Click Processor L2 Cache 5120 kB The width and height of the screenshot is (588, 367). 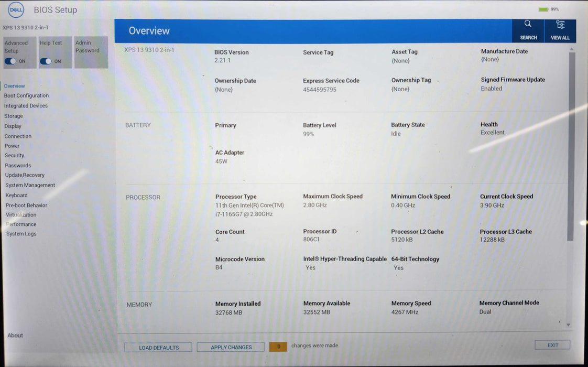(401, 240)
